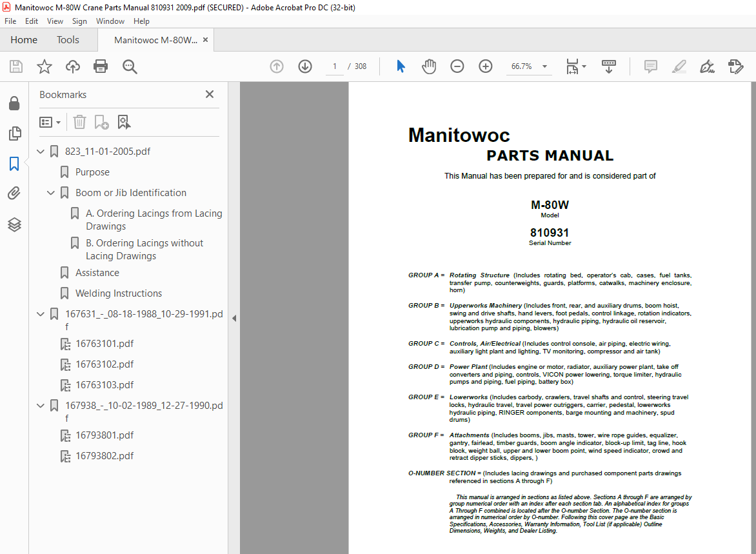Collapse the 167631_-_08-18-1988 bookmark
This screenshot has width=756, height=554.
[41, 314]
